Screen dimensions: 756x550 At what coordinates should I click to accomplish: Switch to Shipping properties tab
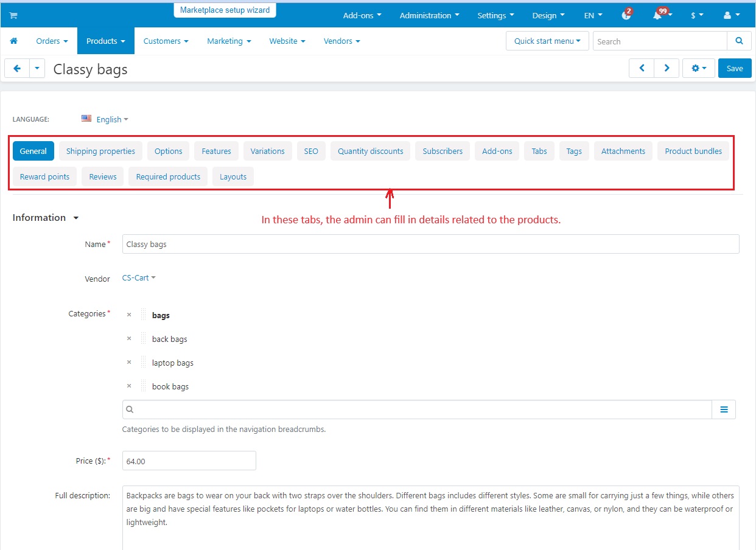(100, 151)
